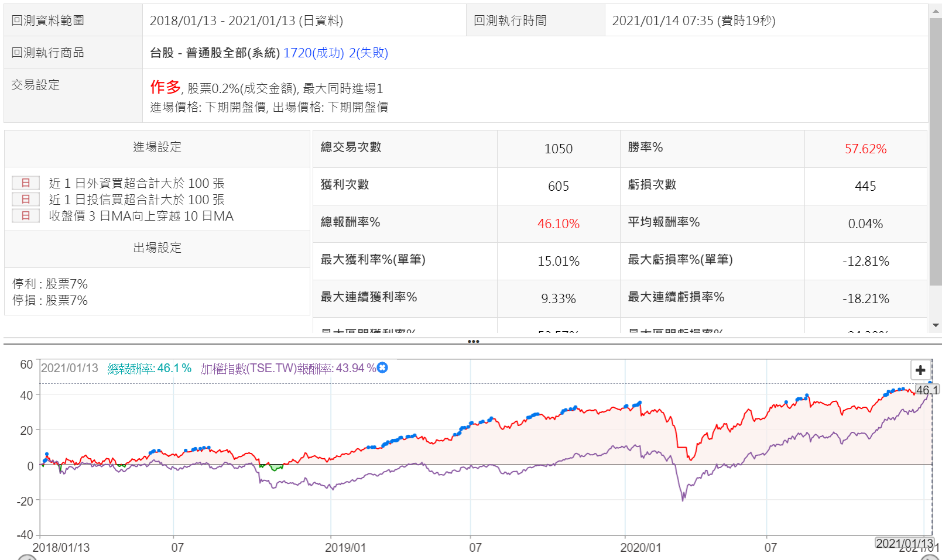Open the 2(失敗) failed stocks link
The height and width of the screenshot is (560, 942).
[368, 53]
